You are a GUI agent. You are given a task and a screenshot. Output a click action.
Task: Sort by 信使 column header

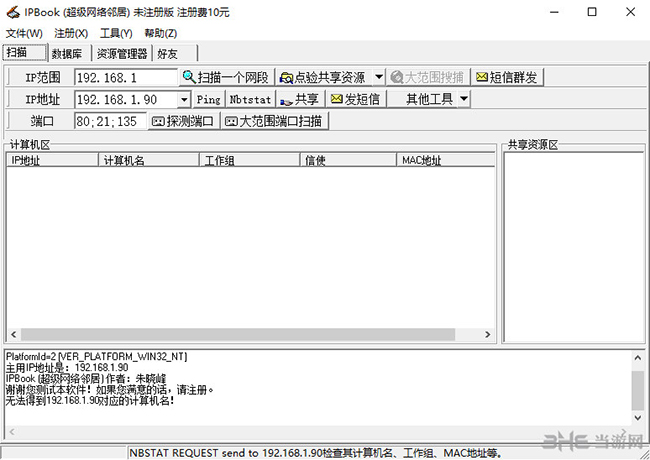pos(348,160)
